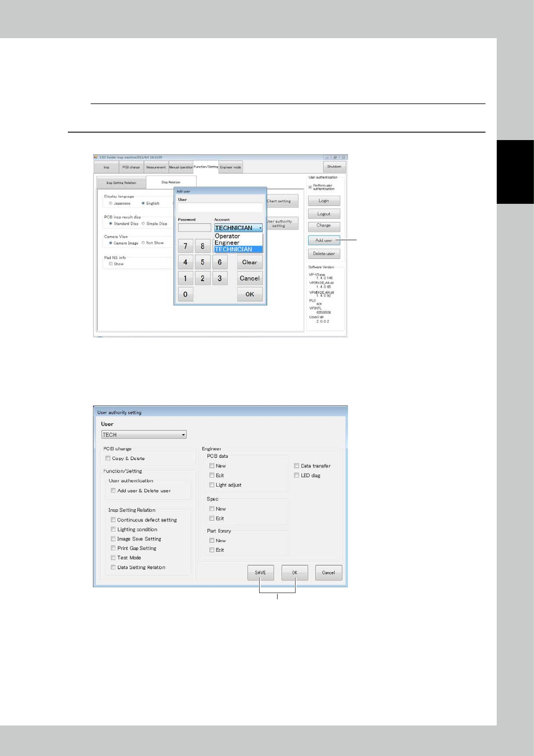Tap keypad digit 5
The image size is (534, 756).
[203, 262]
